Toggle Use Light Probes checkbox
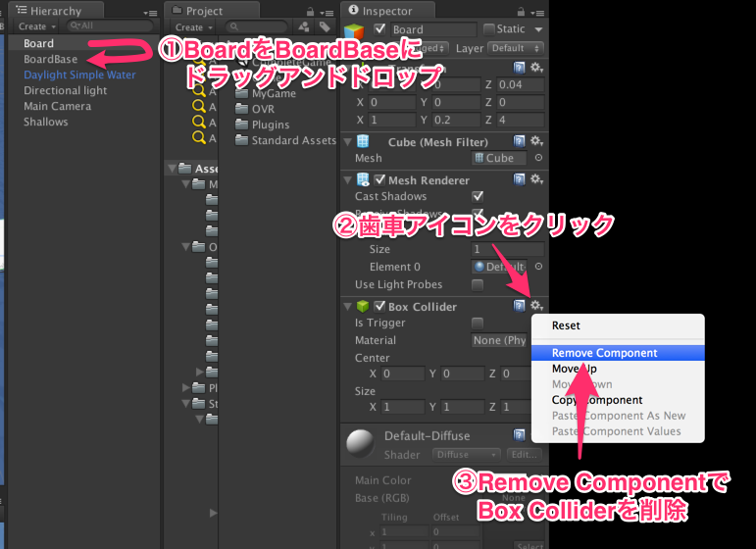Viewport: 756px width, 549px height. point(478,285)
